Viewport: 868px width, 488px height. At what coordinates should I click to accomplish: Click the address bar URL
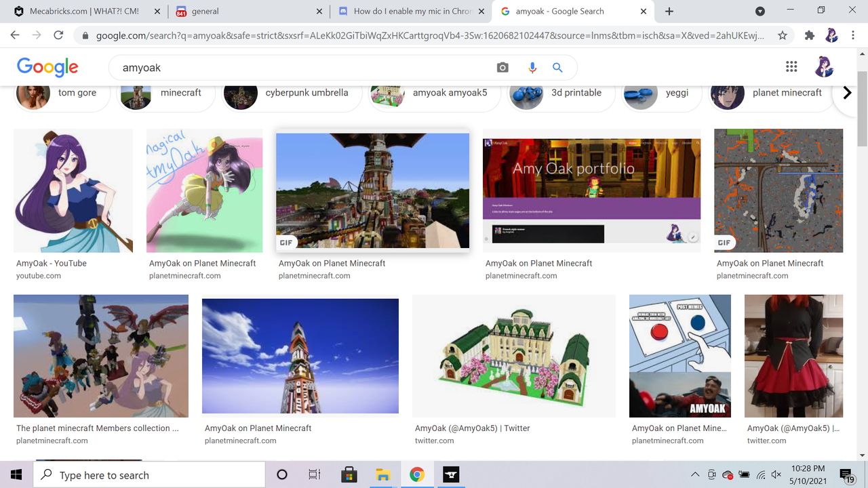coord(429,35)
